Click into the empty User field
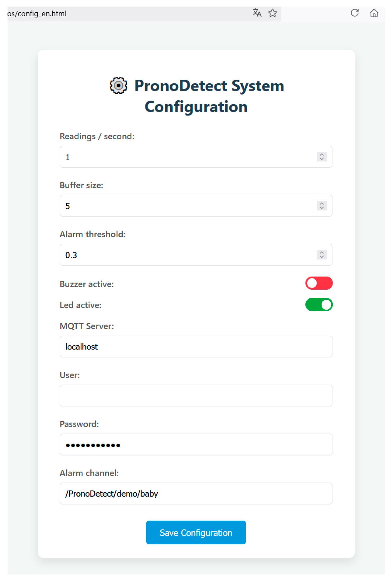This screenshot has width=392, height=582. point(195,395)
